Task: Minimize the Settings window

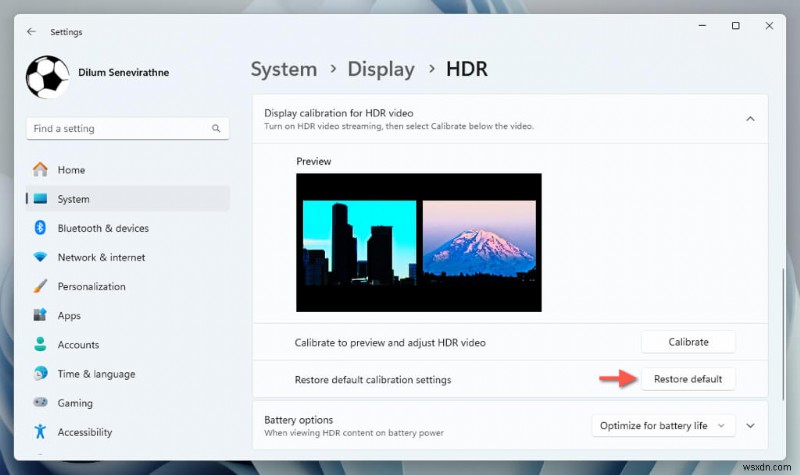Action: 703,26
